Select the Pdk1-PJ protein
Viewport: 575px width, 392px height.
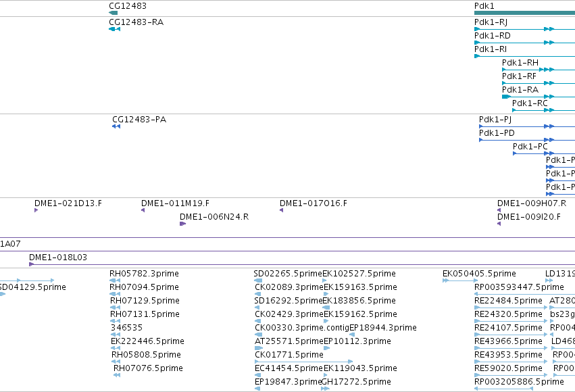[x=495, y=120]
